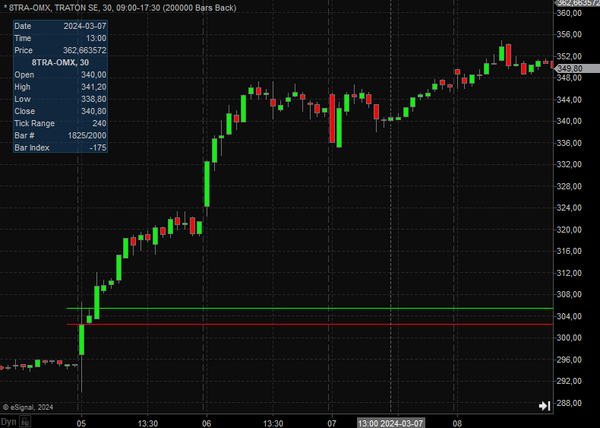Click the 352,00 price axis label

tap(570, 56)
